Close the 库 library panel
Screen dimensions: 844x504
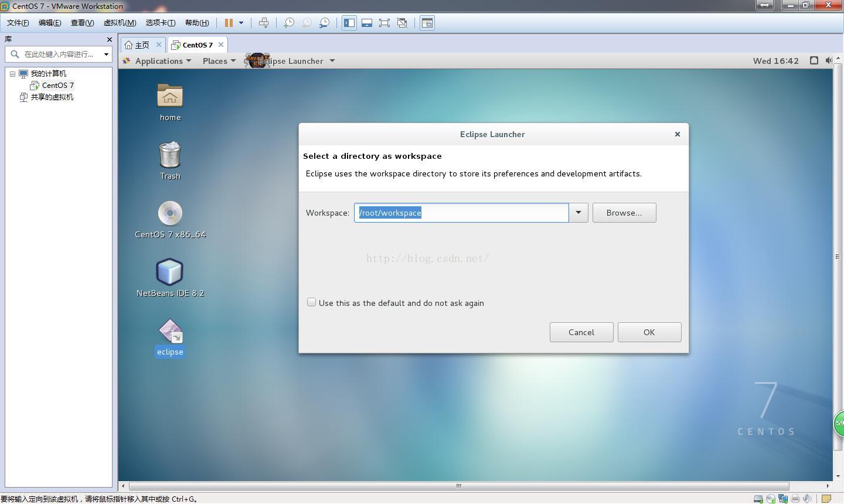[x=109, y=39]
